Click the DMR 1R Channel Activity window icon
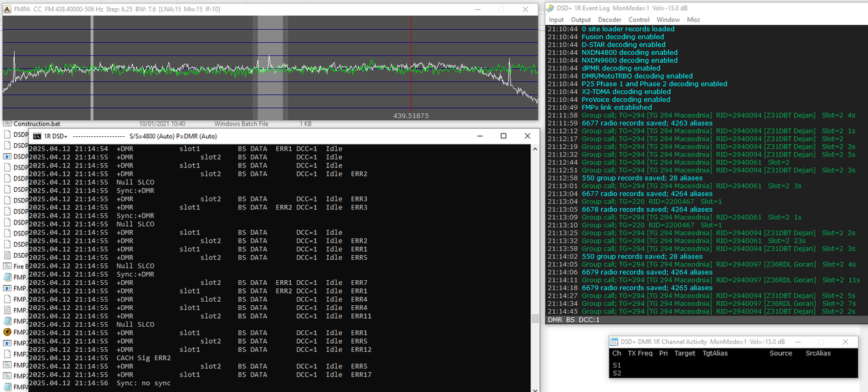Viewport: 868px width, 392px height. 614,342
